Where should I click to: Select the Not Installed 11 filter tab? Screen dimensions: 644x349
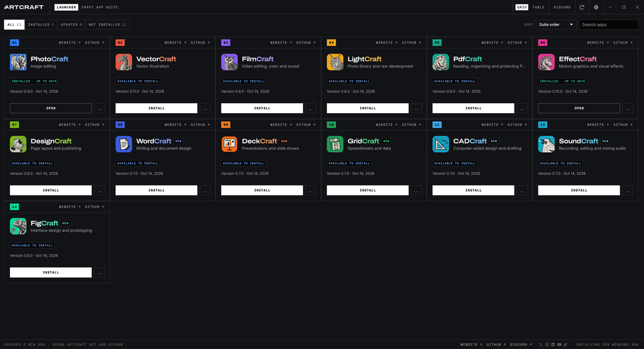pyautogui.click(x=108, y=25)
